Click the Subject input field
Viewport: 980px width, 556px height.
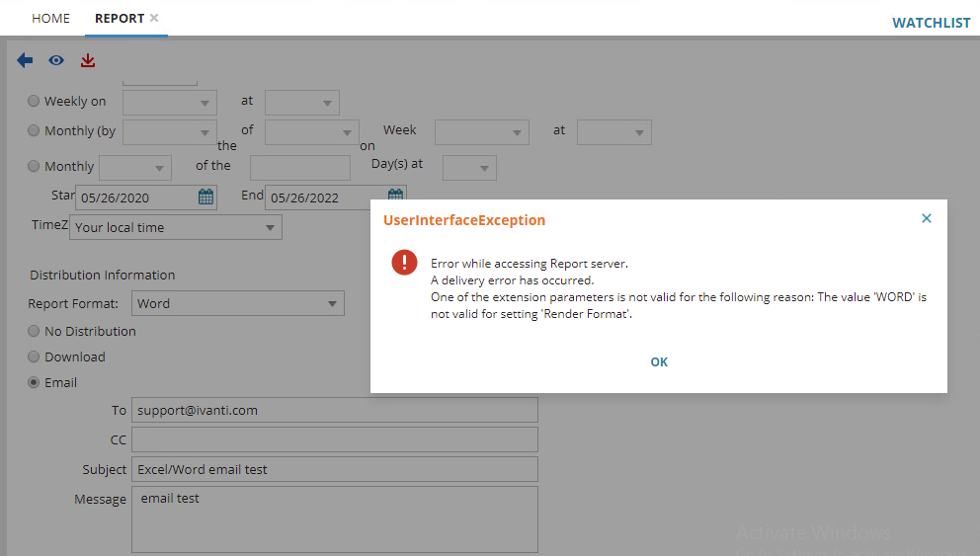[334, 469]
